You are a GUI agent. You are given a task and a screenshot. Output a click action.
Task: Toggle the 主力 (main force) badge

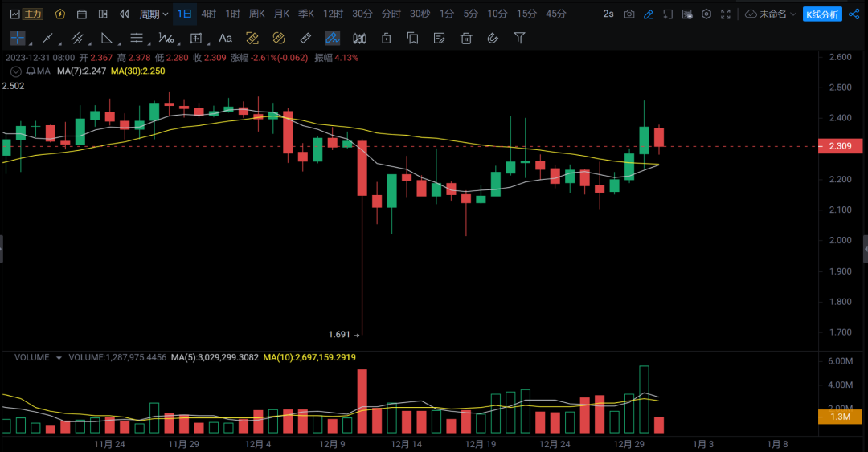coord(33,14)
